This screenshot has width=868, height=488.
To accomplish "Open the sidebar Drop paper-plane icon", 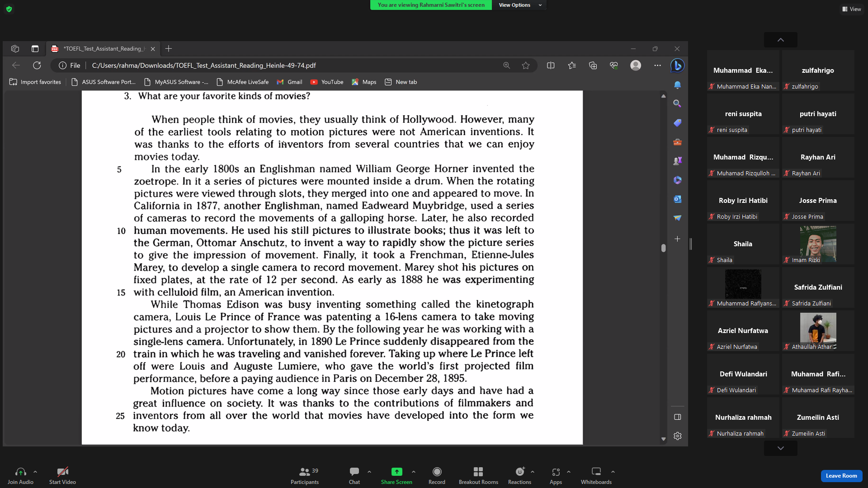I will point(677,218).
